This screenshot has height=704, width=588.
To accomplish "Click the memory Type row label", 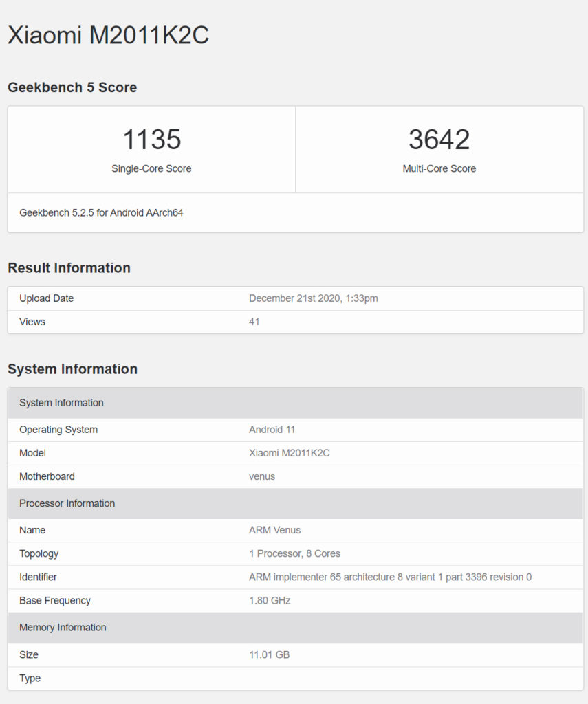I will coord(30,678).
